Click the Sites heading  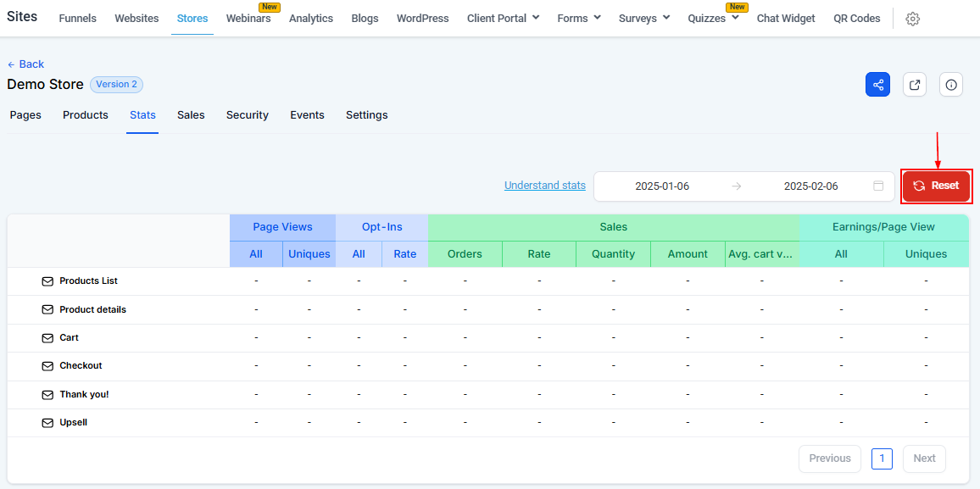click(x=22, y=17)
